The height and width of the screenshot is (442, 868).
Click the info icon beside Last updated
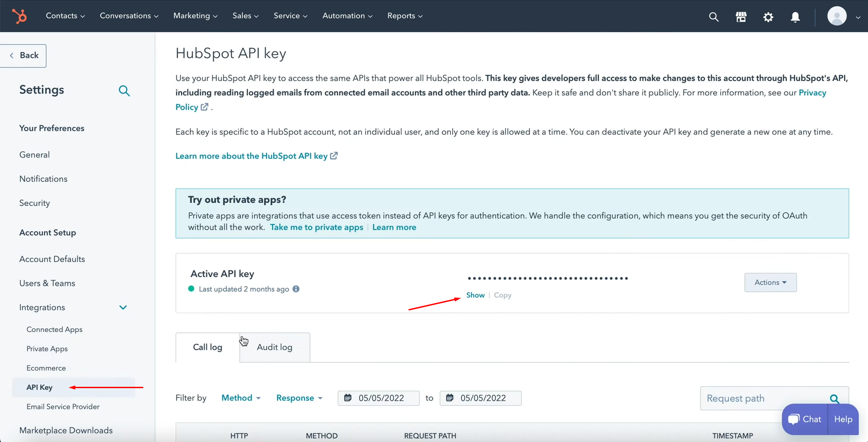[296, 289]
